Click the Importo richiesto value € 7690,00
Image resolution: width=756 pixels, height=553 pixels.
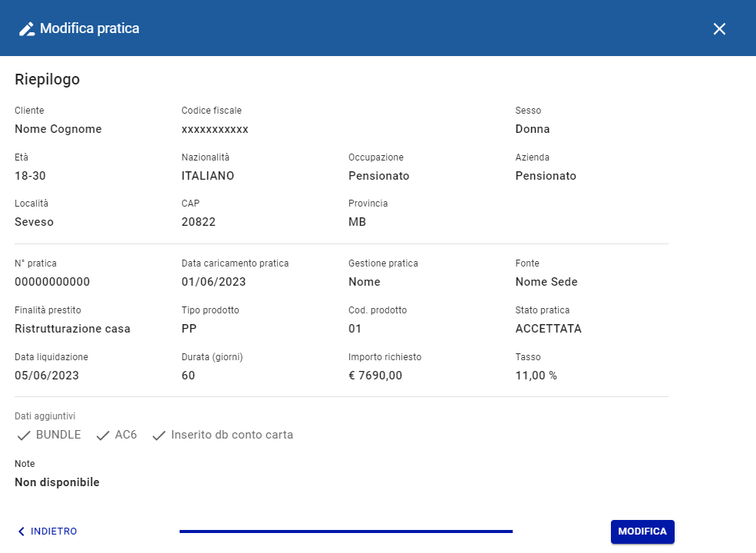[x=375, y=376]
